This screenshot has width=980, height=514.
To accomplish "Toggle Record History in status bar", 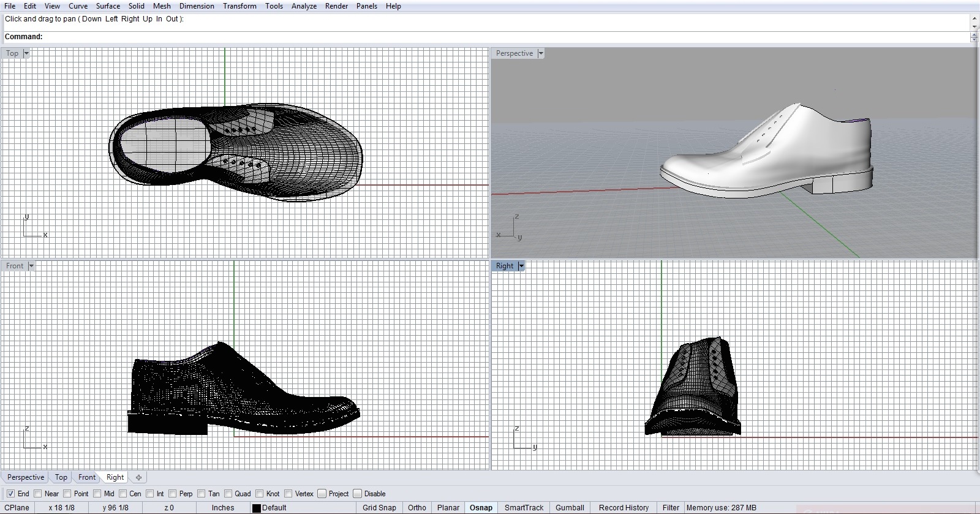I will [624, 508].
